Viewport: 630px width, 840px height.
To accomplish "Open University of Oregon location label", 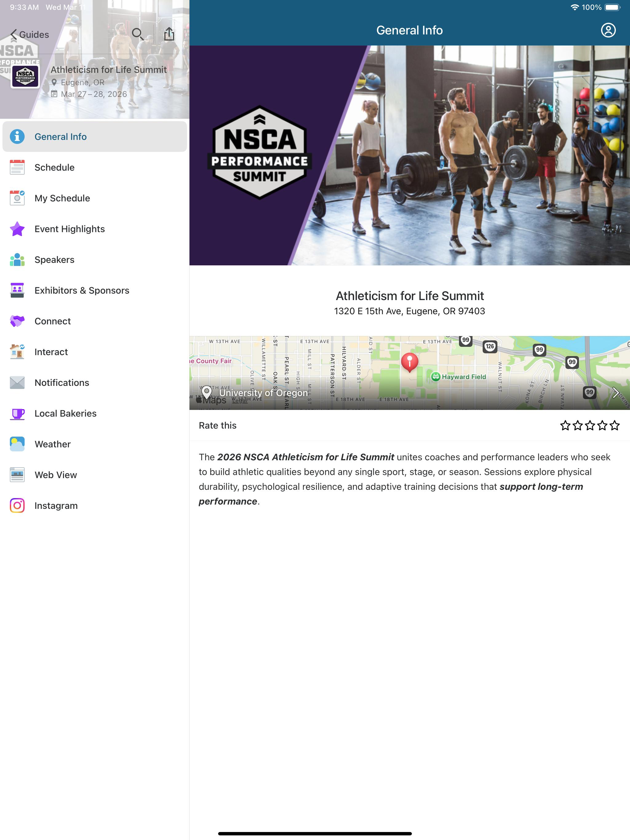I will click(263, 393).
